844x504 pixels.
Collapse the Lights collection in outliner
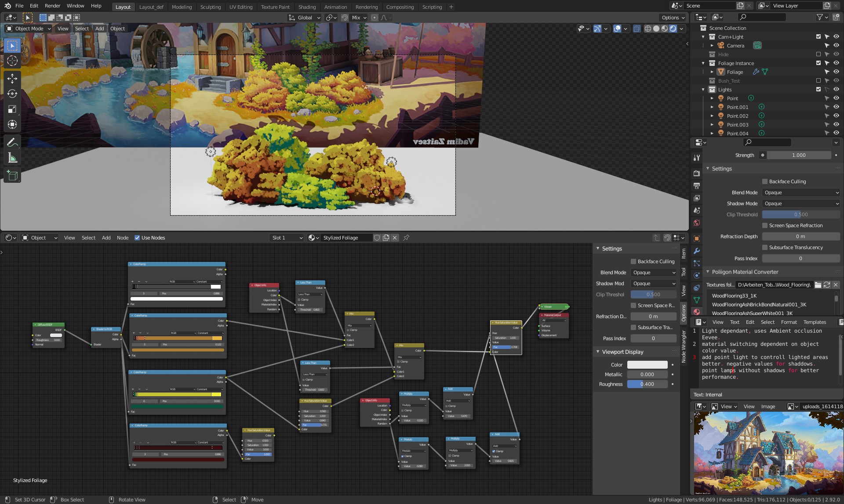703,90
